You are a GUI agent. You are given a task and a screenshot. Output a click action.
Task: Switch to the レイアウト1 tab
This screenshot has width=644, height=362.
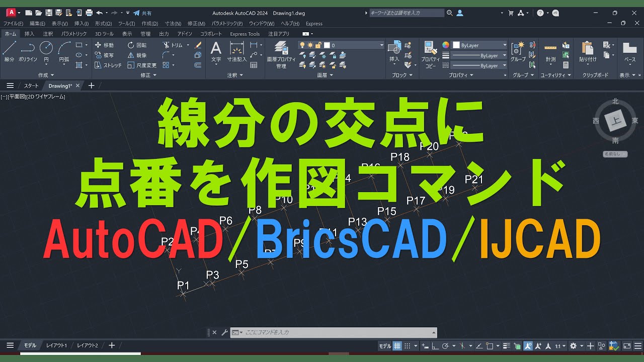pos(56,345)
